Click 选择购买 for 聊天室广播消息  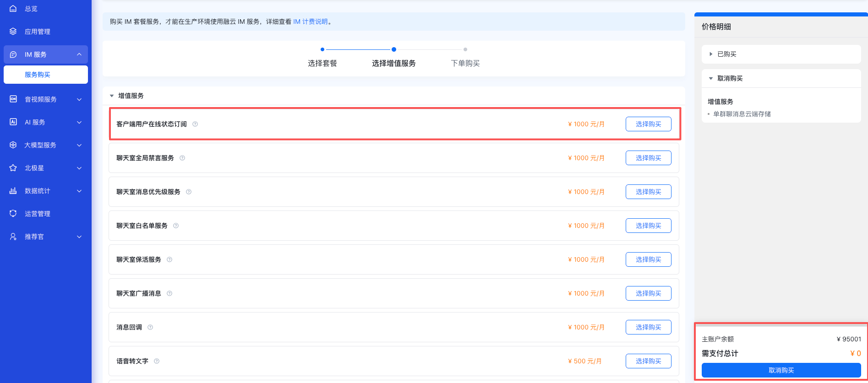(649, 293)
